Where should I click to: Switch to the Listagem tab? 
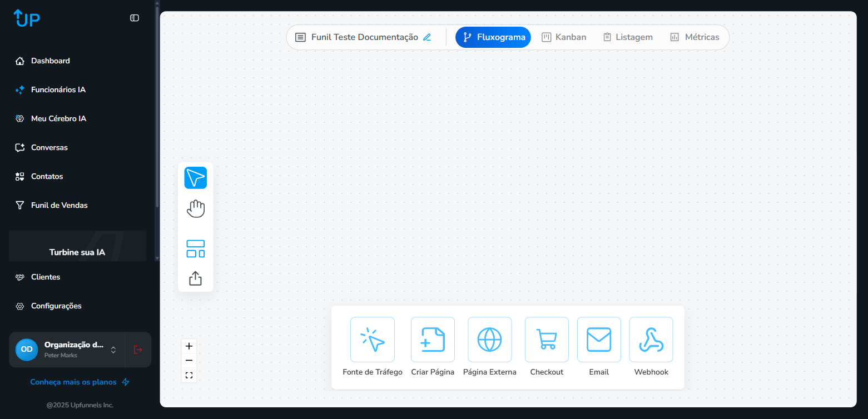(x=628, y=37)
